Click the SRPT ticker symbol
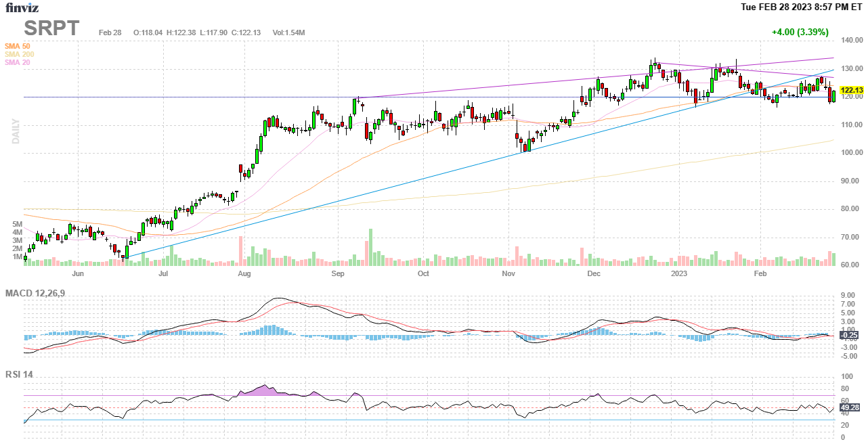The width and height of the screenshot is (868, 448). (51, 28)
